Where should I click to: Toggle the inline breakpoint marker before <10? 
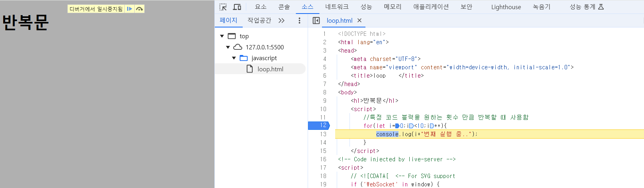[x=411, y=126]
